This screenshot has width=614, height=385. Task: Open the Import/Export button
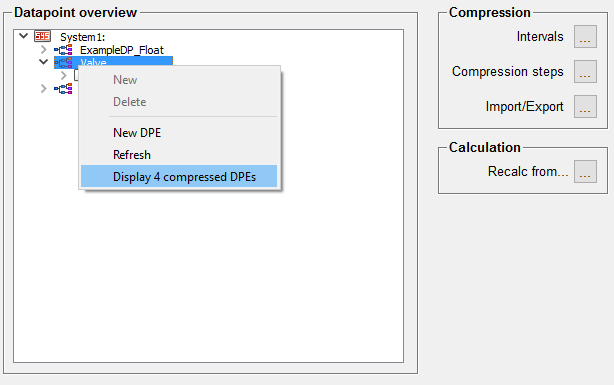point(585,106)
